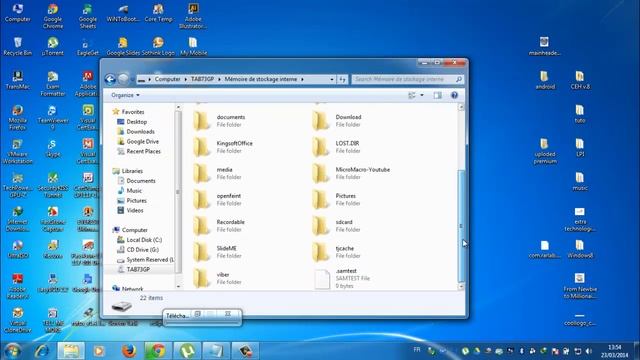Viewport: 640px width, 360px height.
Task: Select the media folder
Action: click(218, 173)
